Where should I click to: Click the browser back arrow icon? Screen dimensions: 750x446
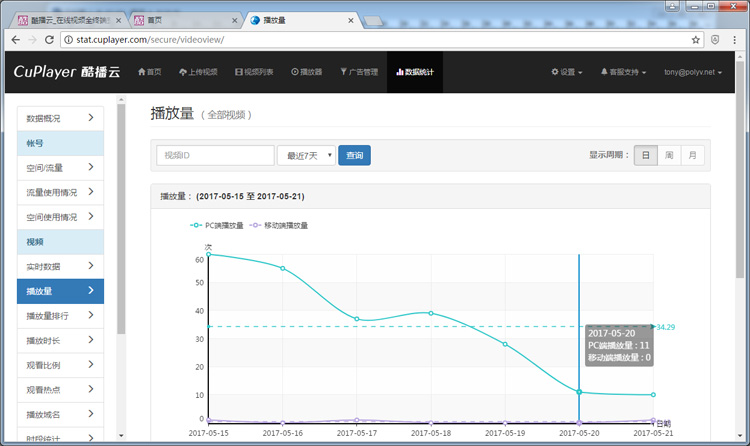(14, 40)
